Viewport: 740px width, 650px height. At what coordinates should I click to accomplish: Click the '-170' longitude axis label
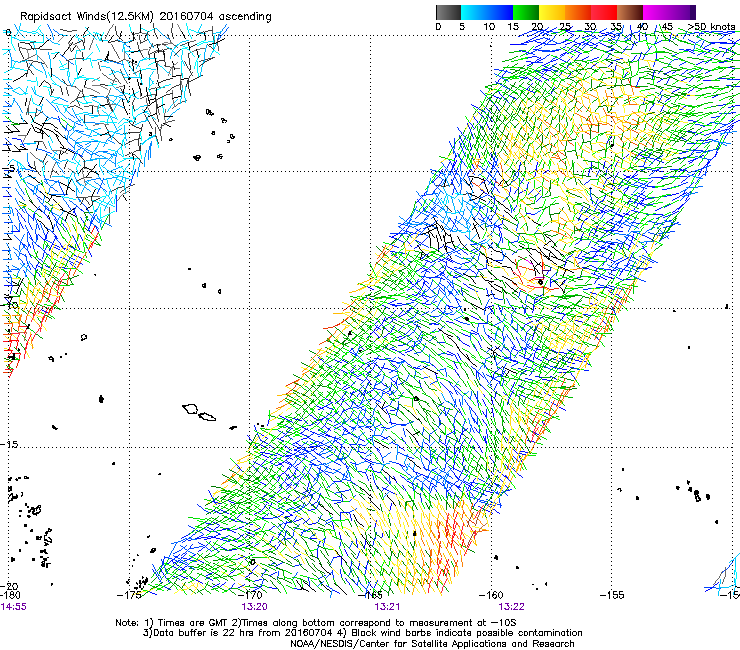click(251, 595)
